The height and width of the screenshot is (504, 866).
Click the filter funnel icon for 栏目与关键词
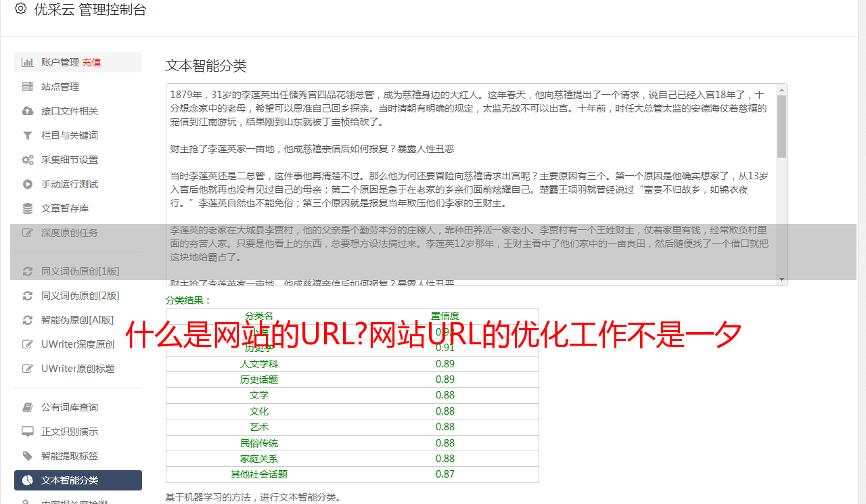28,135
